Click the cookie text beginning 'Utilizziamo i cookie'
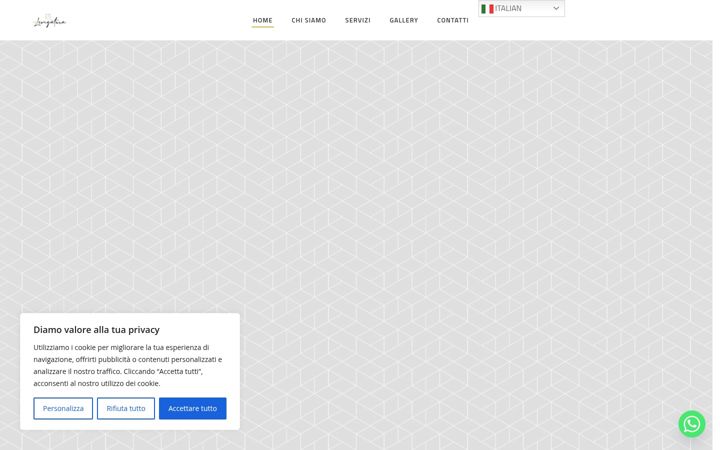This screenshot has height=450, width=720. 128,365
